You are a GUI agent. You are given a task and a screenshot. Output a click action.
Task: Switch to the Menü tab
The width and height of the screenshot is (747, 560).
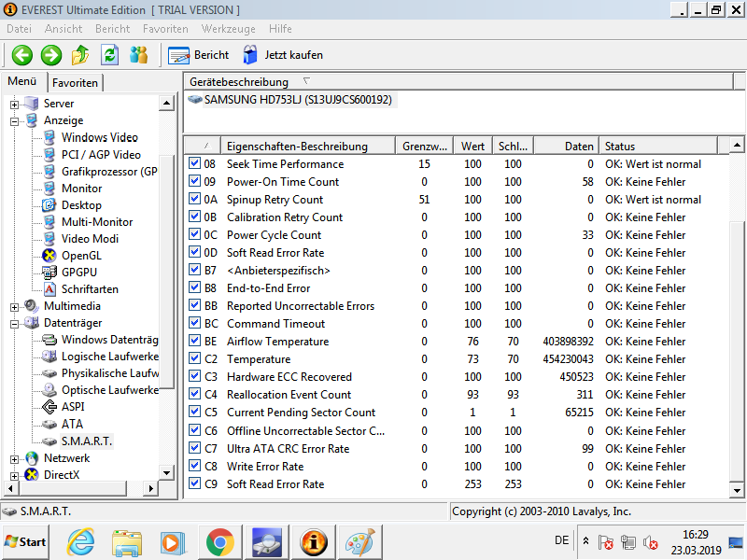tap(21, 81)
